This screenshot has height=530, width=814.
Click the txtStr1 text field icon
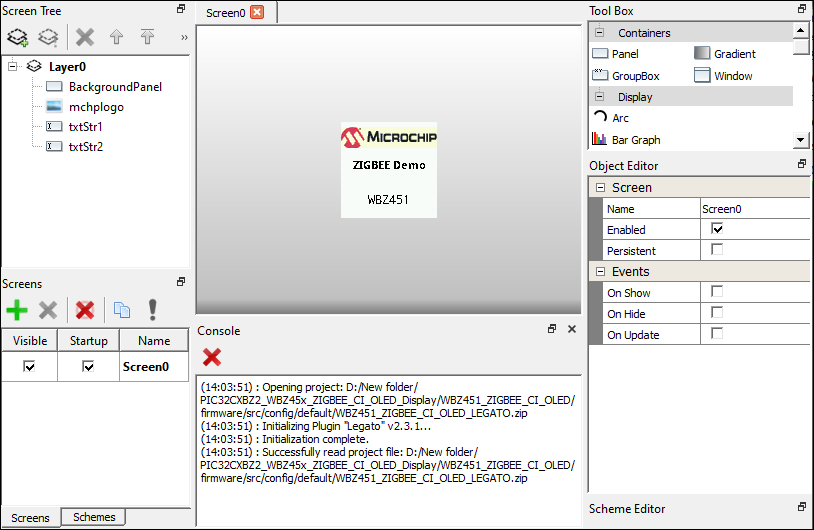click(54, 126)
